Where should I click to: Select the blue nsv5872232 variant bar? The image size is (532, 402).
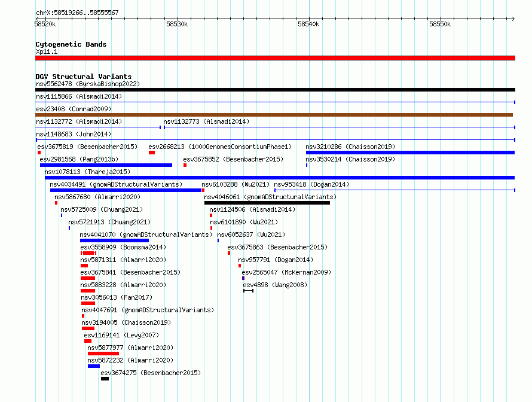[x=94, y=366]
